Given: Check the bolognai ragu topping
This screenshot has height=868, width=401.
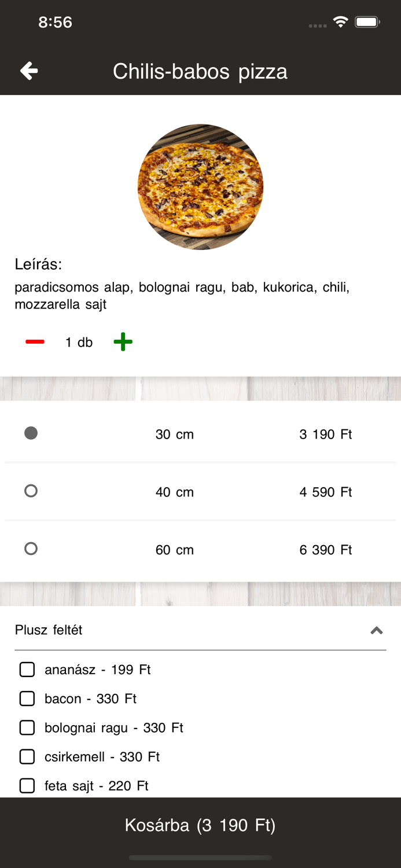Looking at the screenshot, I should click(27, 727).
